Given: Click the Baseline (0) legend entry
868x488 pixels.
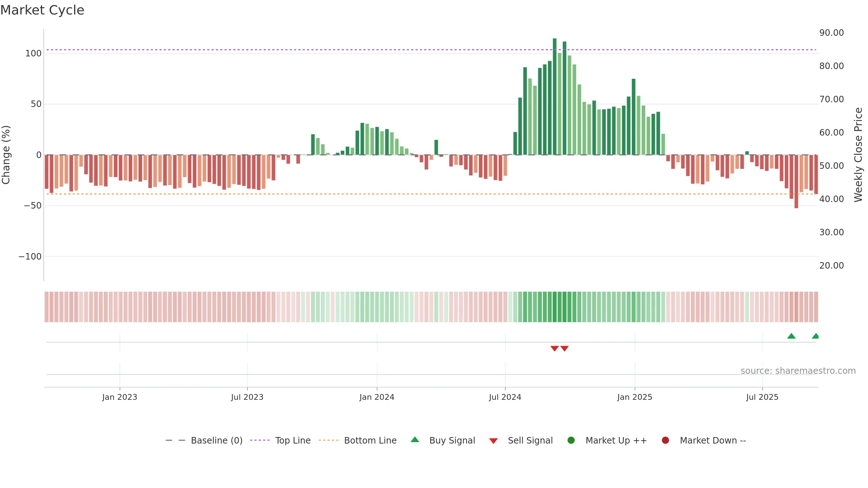Looking at the screenshot, I should point(204,440).
